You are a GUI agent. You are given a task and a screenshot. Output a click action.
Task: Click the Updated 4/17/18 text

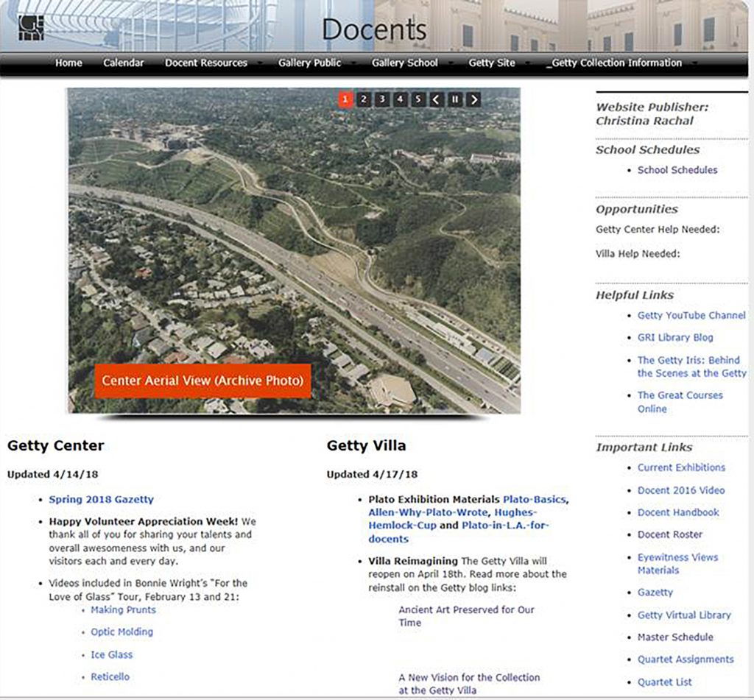[x=372, y=475]
